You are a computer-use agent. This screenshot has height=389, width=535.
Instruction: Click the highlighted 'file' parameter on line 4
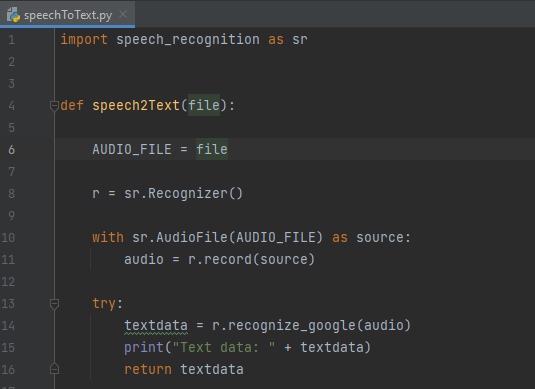click(204, 105)
